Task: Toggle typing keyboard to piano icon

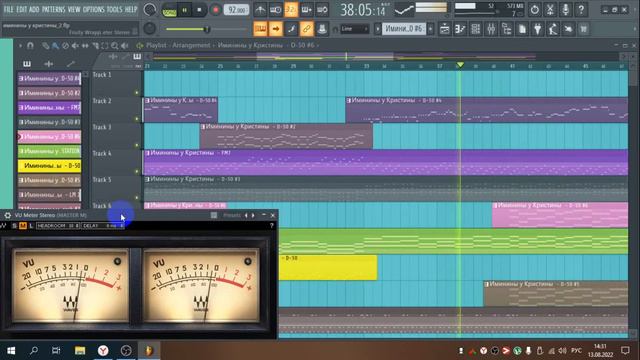Action: (260, 29)
